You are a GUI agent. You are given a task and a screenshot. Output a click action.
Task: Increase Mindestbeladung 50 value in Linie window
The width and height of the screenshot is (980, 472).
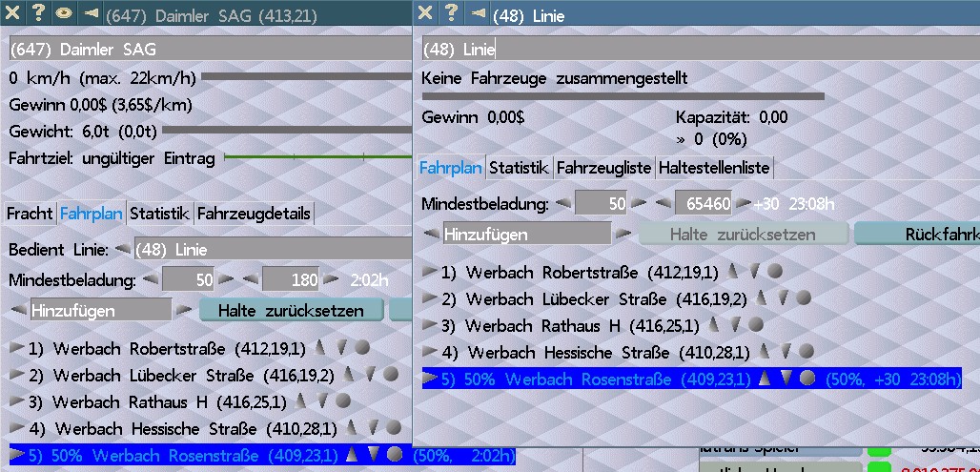[637, 203]
